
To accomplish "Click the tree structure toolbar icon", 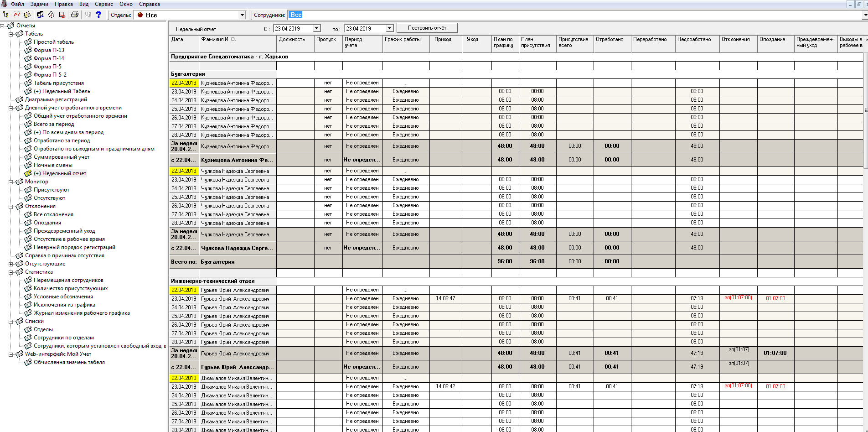I will coord(5,15).
